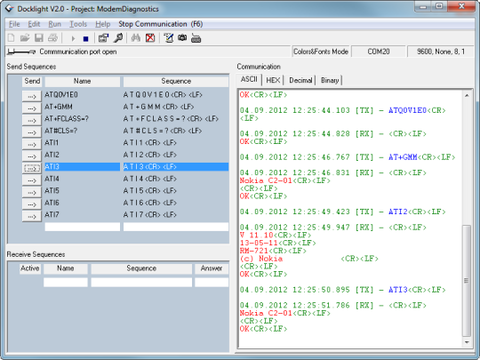
Task: Click empty Name field in Receive Sequences
Action: (66, 282)
